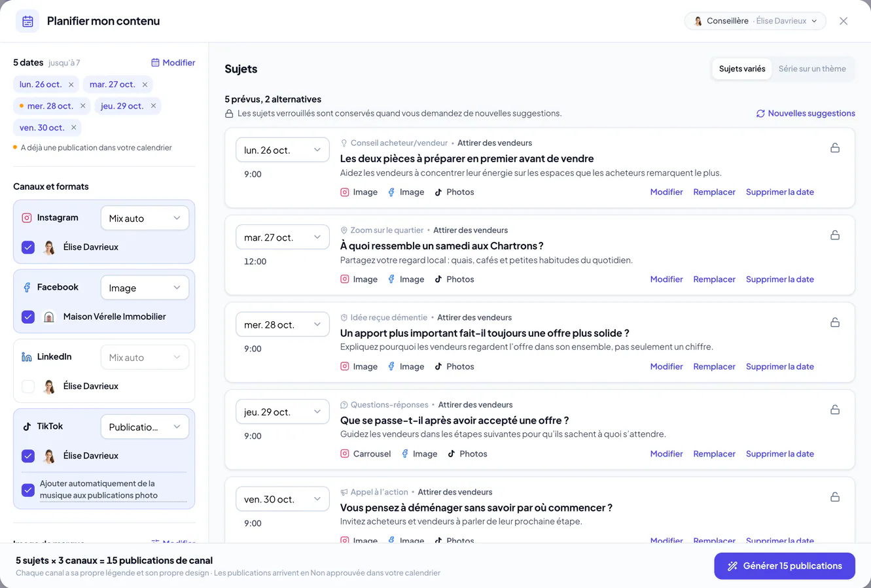
Task: Open the mer. 28 oct. date selector
Action: pos(283,324)
